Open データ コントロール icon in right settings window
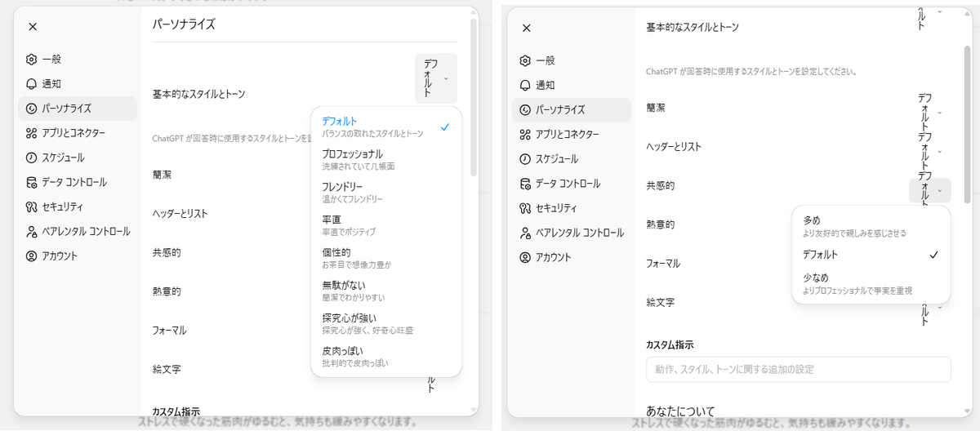980x431 pixels. click(526, 184)
